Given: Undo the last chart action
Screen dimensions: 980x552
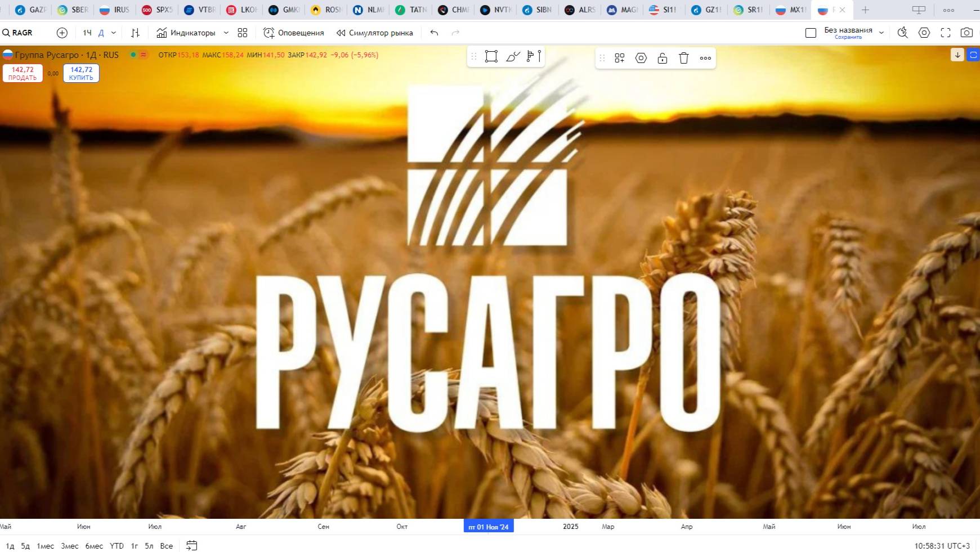Looking at the screenshot, I should tap(434, 33).
